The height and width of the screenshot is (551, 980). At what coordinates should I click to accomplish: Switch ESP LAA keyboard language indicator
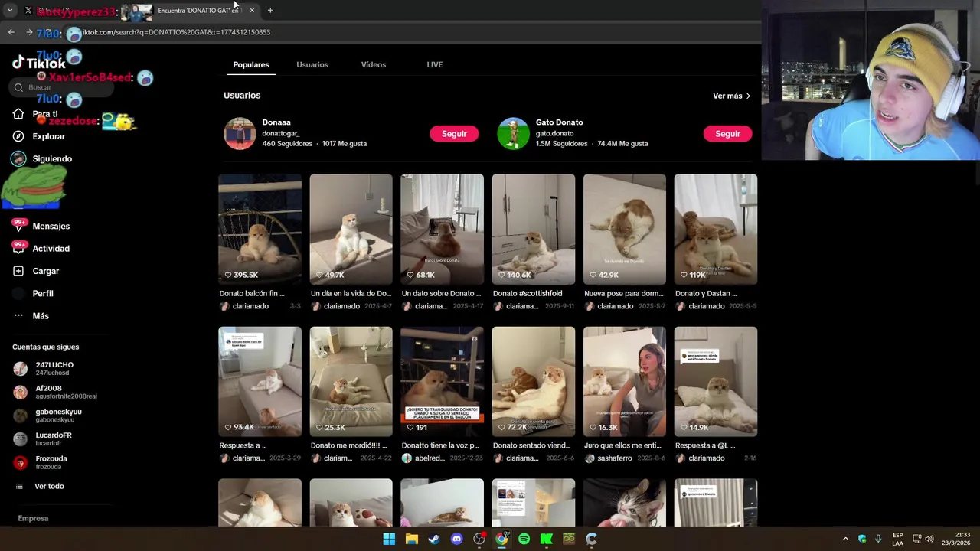tap(897, 539)
